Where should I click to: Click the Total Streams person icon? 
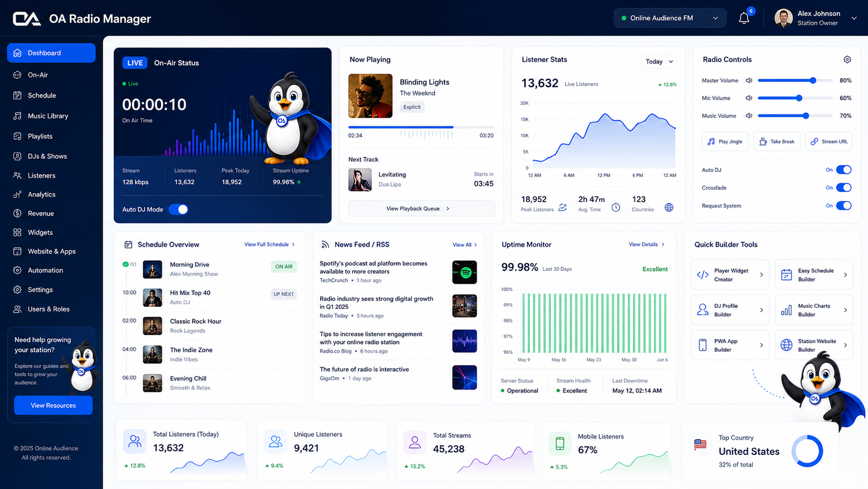415,443
